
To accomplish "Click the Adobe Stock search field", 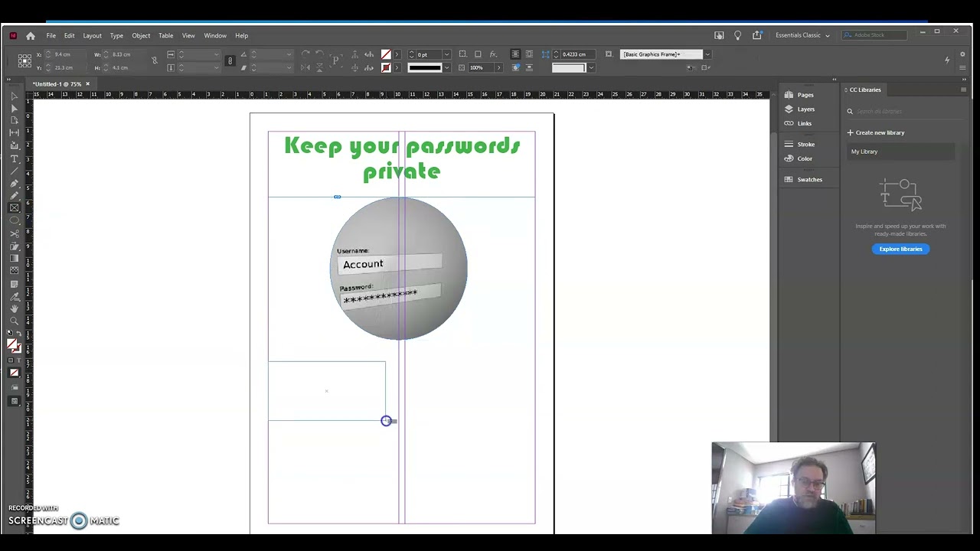I will (x=875, y=35).
